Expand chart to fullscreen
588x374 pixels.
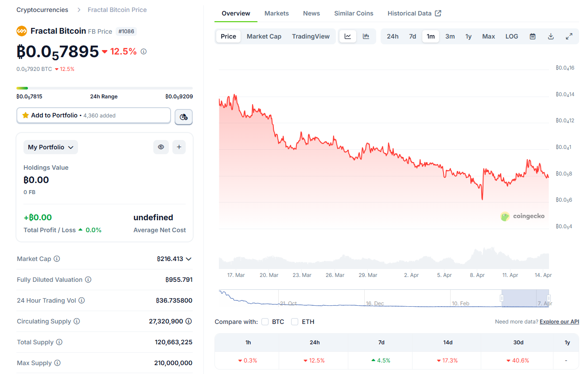pos(569,36)
